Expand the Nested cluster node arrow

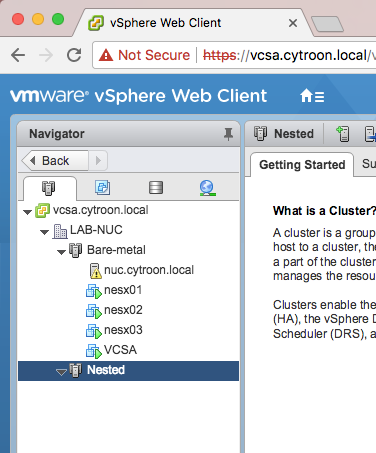[61, 372]
